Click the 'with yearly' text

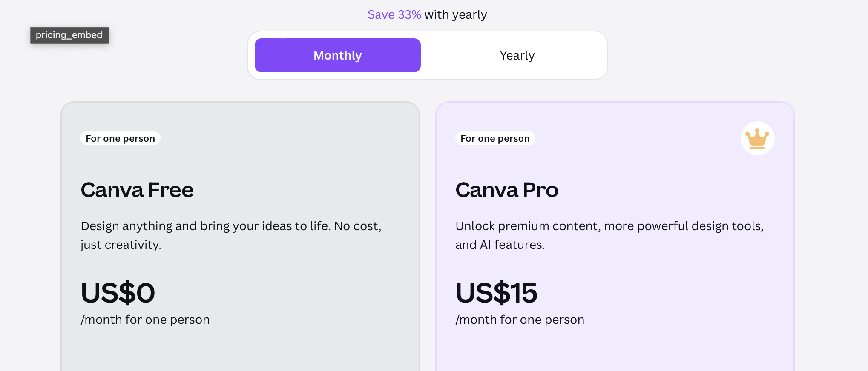tap(455, 14)
